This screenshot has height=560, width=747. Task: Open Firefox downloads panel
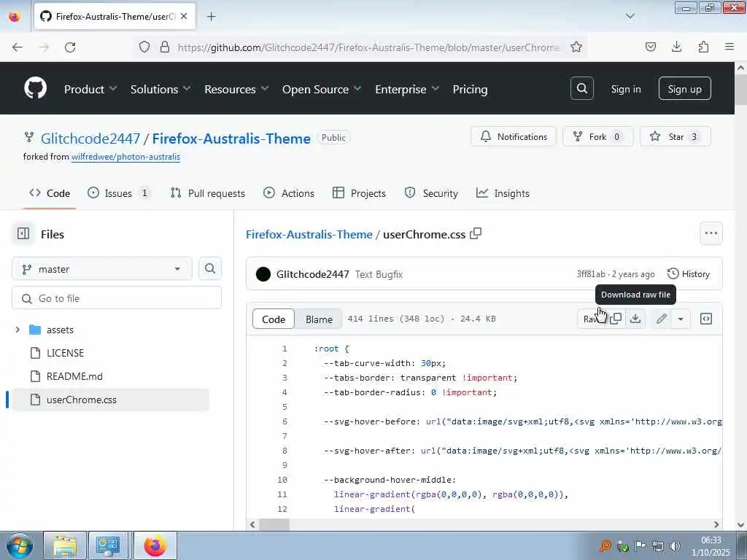point(676,47)
